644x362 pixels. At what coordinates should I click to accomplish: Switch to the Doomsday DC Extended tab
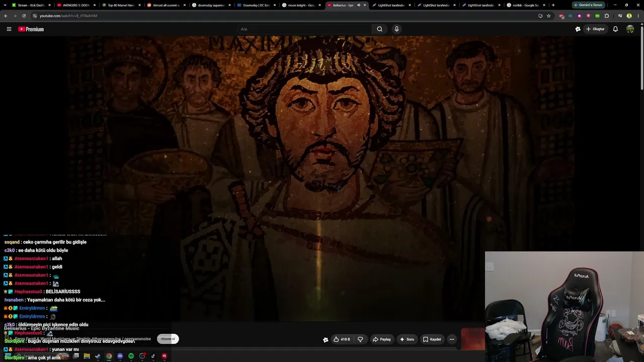pos(257,5)
